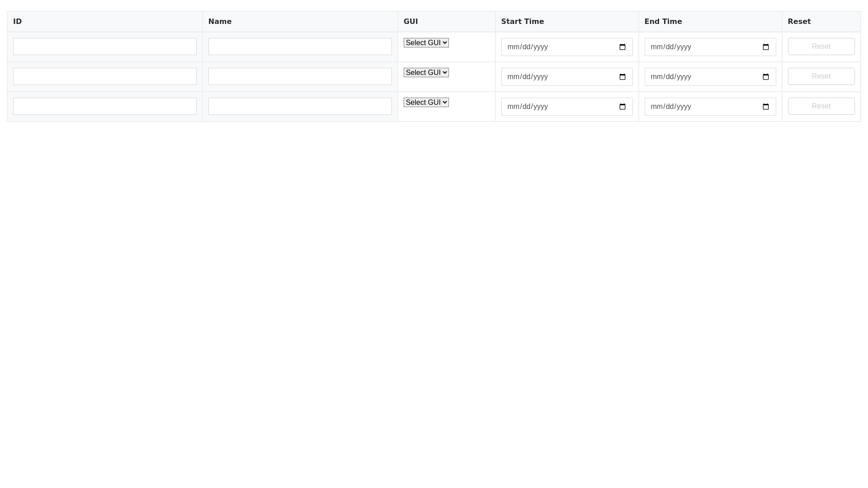The image size is (868, 488).
Task: Click the Name input field in third row
Action: click(300, 106)
